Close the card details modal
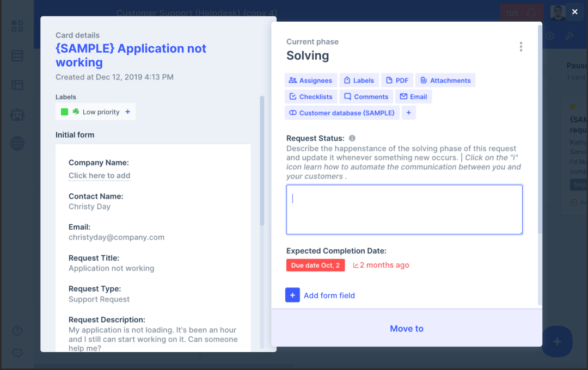Image resolution: width=588 pixels, height=370 pixels. [x=574, y=12]
